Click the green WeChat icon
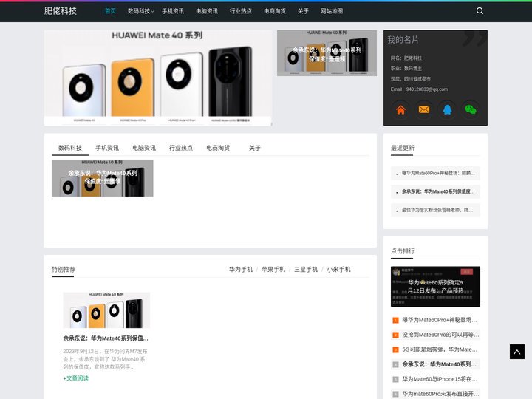532x399 pixels. (471, 109)
